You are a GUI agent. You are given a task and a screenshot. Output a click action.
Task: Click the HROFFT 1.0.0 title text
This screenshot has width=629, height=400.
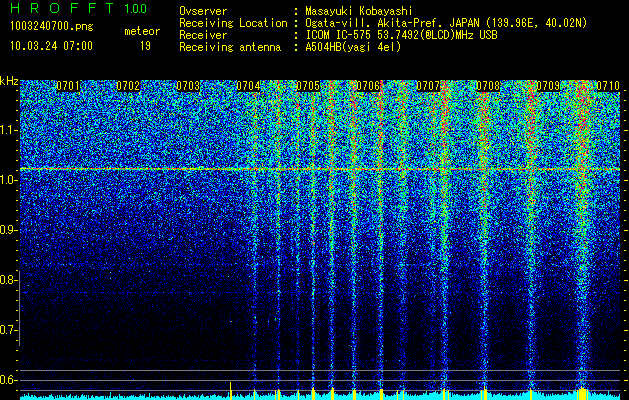coord(79,8)
